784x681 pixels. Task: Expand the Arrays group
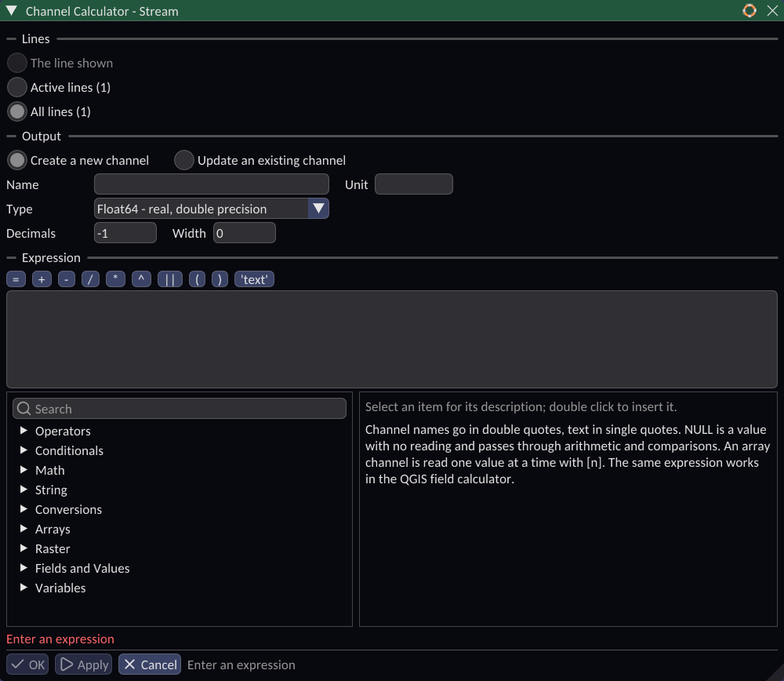click(24, 528)
